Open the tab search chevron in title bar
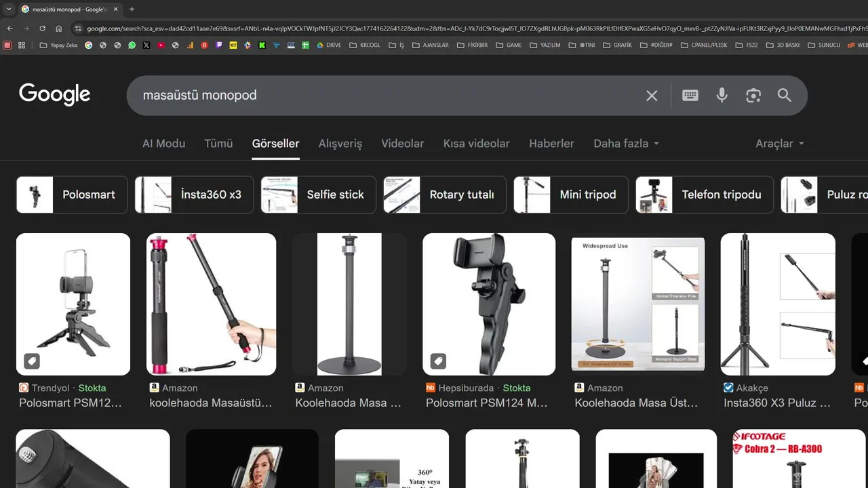This screenshot has height=488, width=868. click(9, 9)
